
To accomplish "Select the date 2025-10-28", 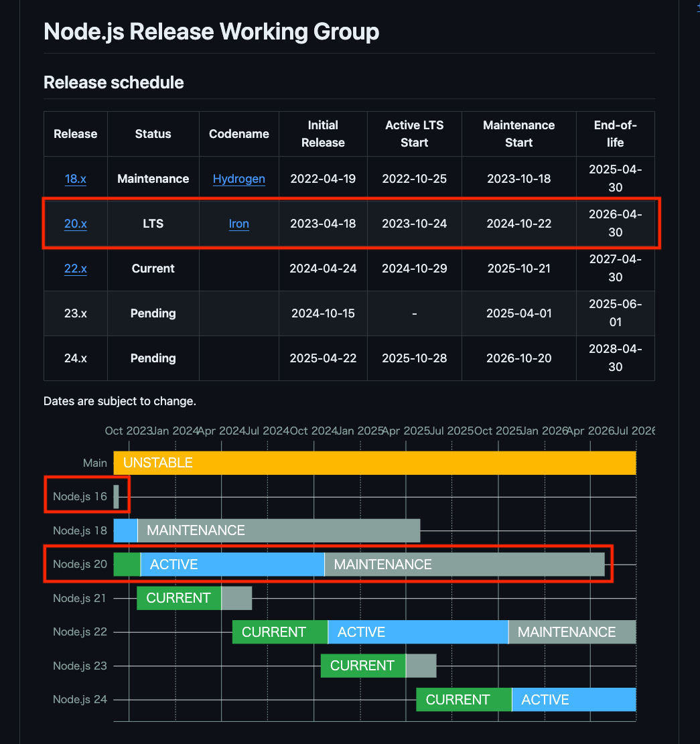I will [414, 358].
